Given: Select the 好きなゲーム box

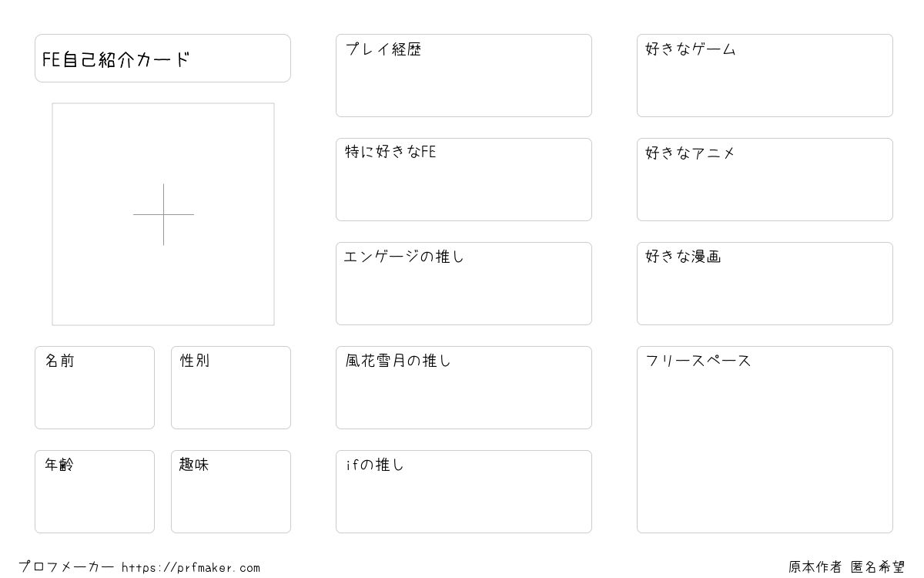Looking at the screenshot, I should (765, 76).
